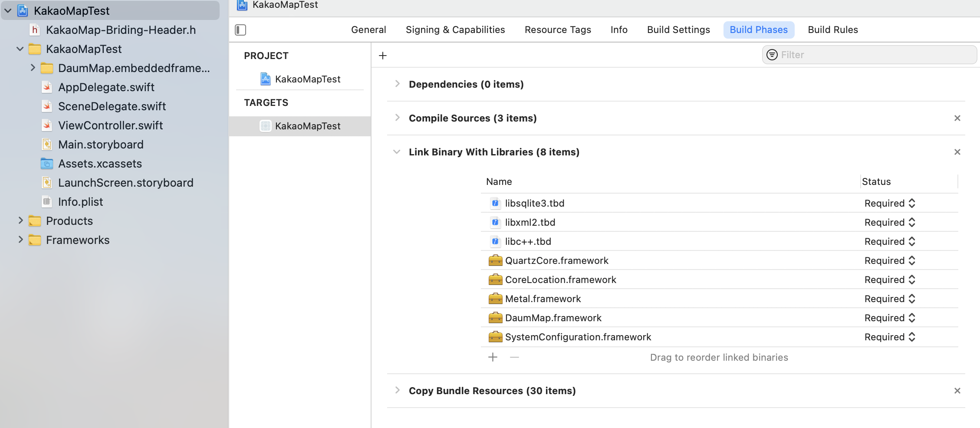Expand the Compile Sources build phase
This screenshot has width=980, height=428.
click(397, 118)
